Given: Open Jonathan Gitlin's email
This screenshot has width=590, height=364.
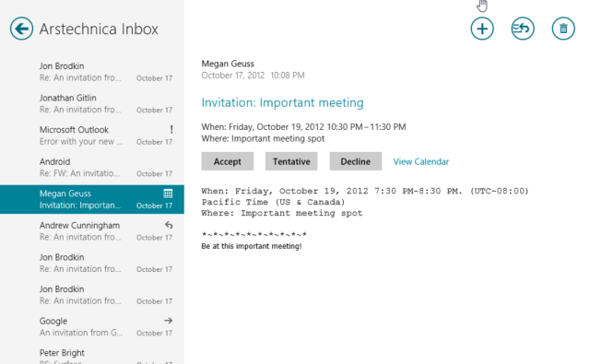Looking at the screenshot, I should [92, 103].
